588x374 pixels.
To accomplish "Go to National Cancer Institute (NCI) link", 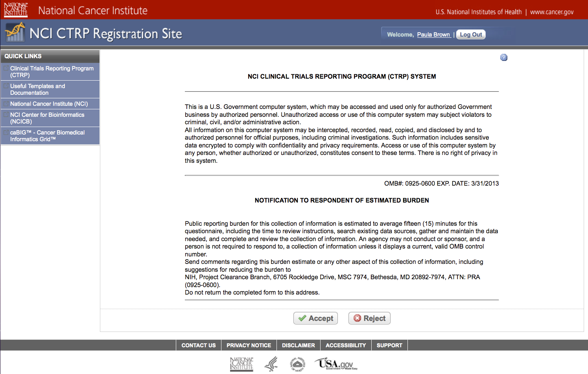I will click(49, 104).
